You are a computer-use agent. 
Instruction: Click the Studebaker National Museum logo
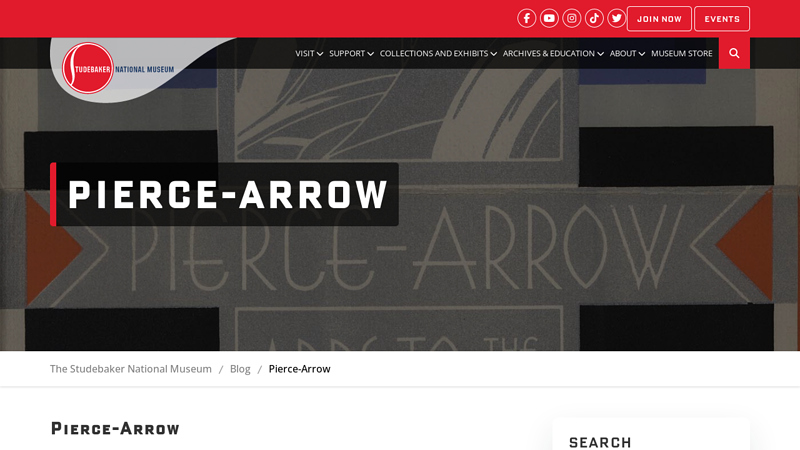click(118, 68)
